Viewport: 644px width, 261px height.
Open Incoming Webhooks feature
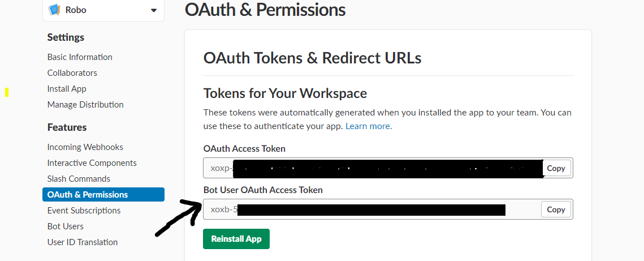tap(85, 147)
